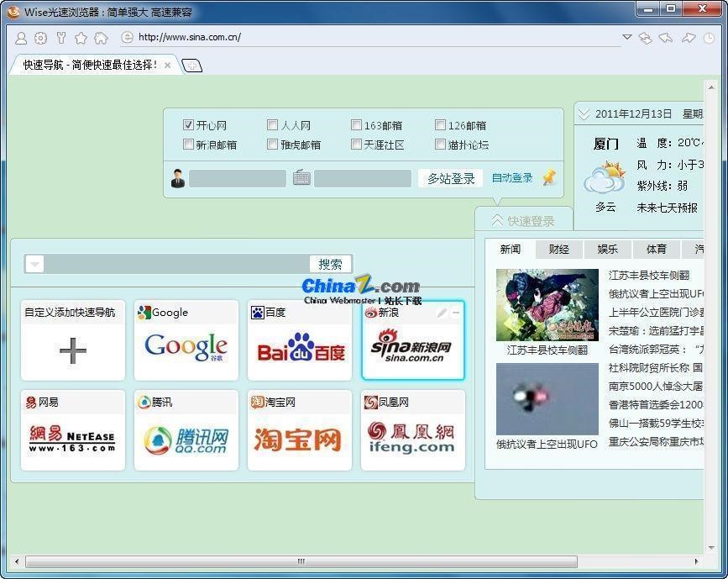Edit the 新浪 tile with pencil icon
The height and width of the screenshot is (579, 728).
click(x=442, y=313)
